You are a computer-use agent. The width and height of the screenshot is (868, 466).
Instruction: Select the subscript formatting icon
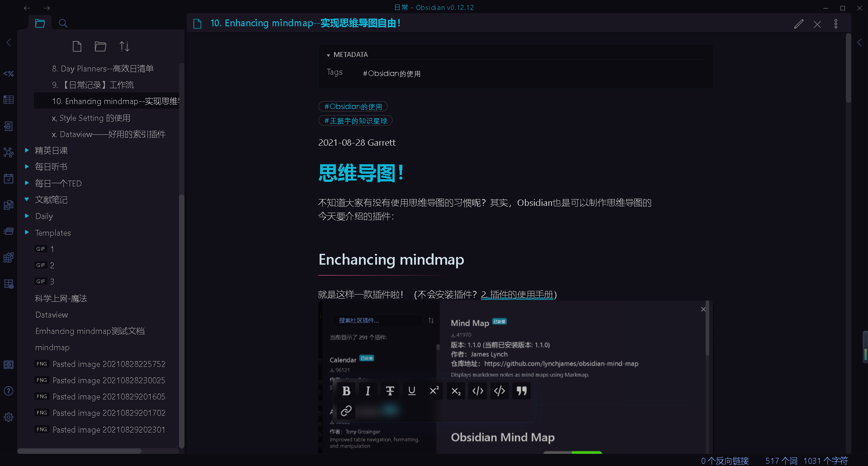pos(456,391)
